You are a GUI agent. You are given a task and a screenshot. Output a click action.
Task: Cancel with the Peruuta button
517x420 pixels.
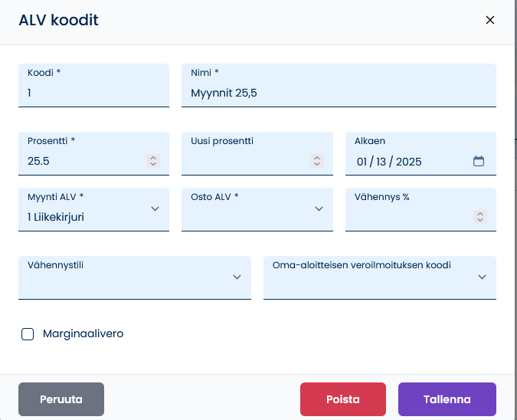click(61, 399)
